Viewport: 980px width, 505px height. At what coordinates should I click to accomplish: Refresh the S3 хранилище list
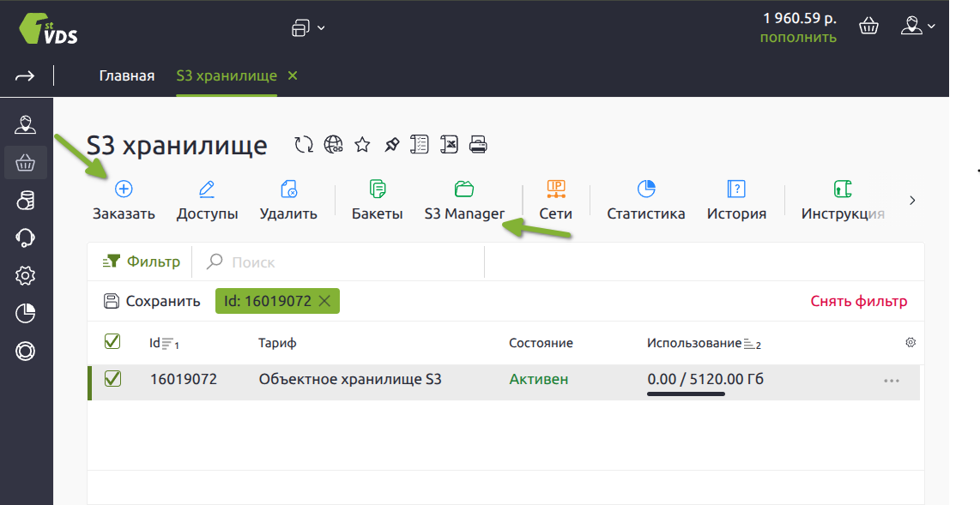[304, 145]
